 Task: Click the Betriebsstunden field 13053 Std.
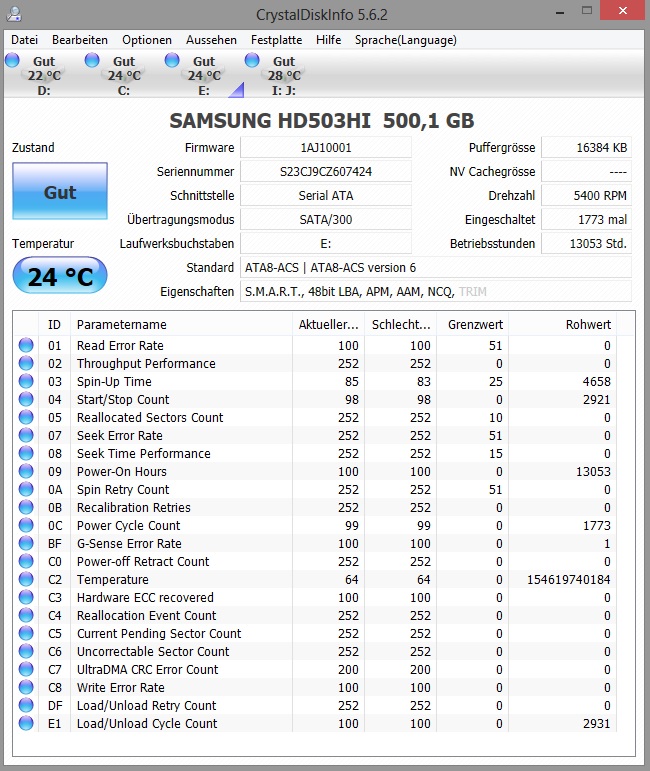586,243
